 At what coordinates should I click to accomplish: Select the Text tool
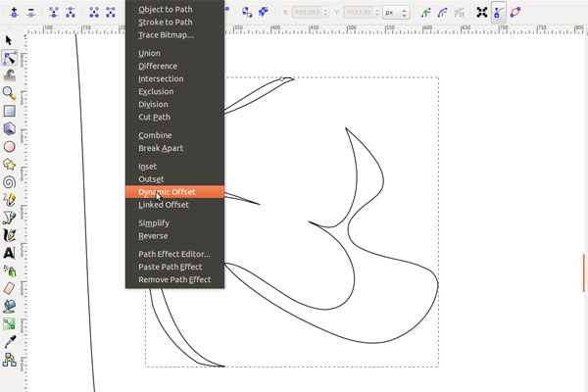10,253
